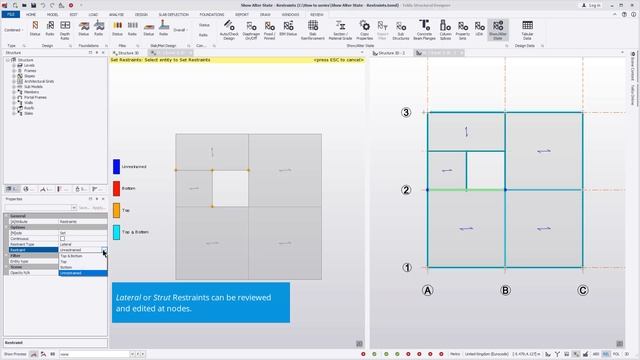Click the Auto/Check Design ribbon icon
Image resolution: width=640 pixels, height=360 pixels.
[229, 29]
